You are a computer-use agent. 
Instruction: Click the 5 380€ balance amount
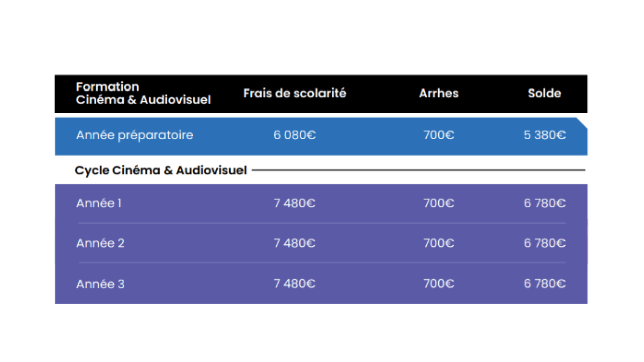[x=544, y=135]
